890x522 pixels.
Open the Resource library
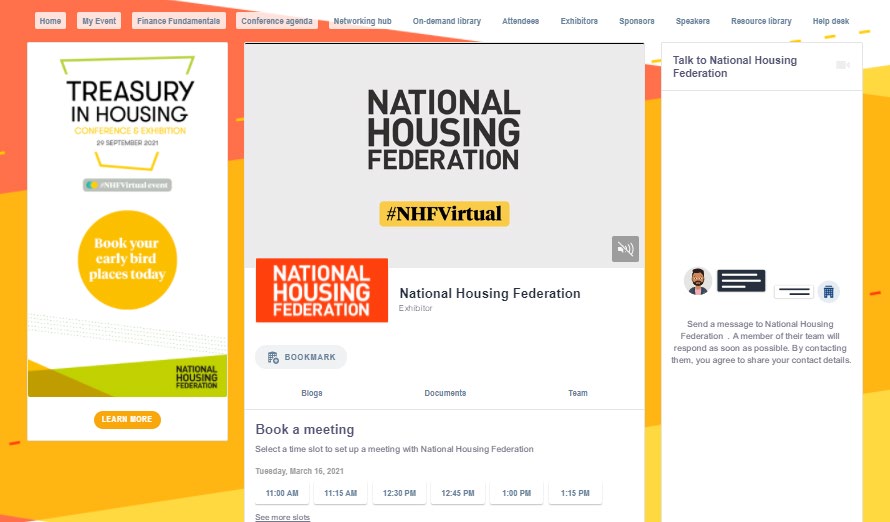[x=761, y=21]
